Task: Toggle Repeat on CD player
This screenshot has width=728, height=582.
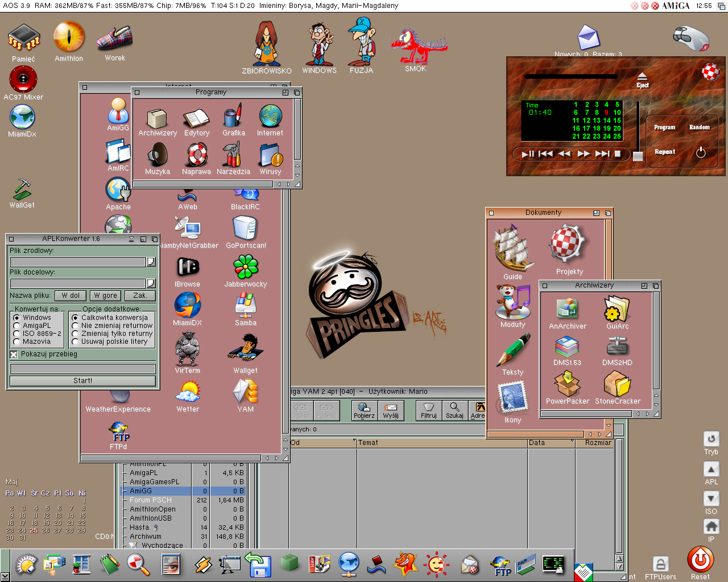Action: coord(665,152)
